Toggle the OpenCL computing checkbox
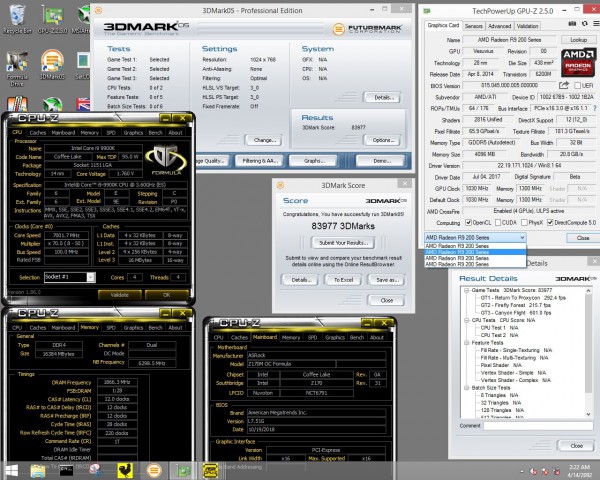600x480 pixels. tap(470, 223)
